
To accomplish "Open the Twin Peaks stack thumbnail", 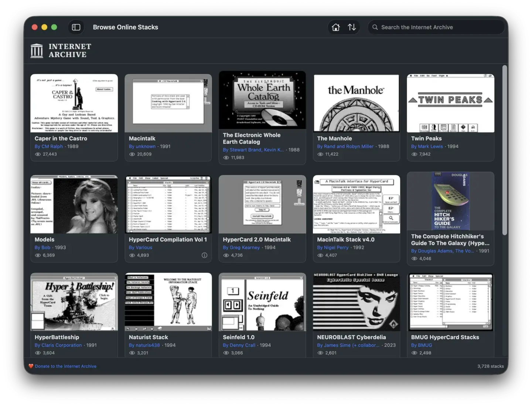I will [x=451, y=103].
